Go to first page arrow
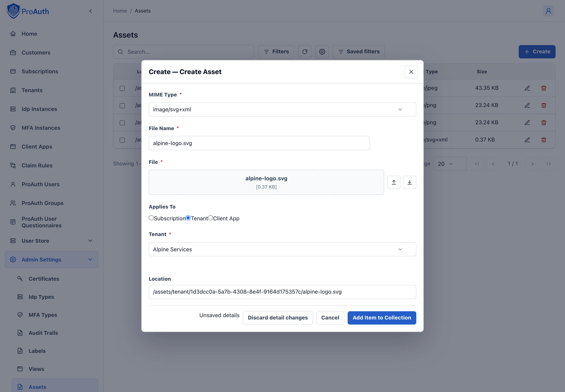This screenshot has height=392, width=565. pos(477,164)
